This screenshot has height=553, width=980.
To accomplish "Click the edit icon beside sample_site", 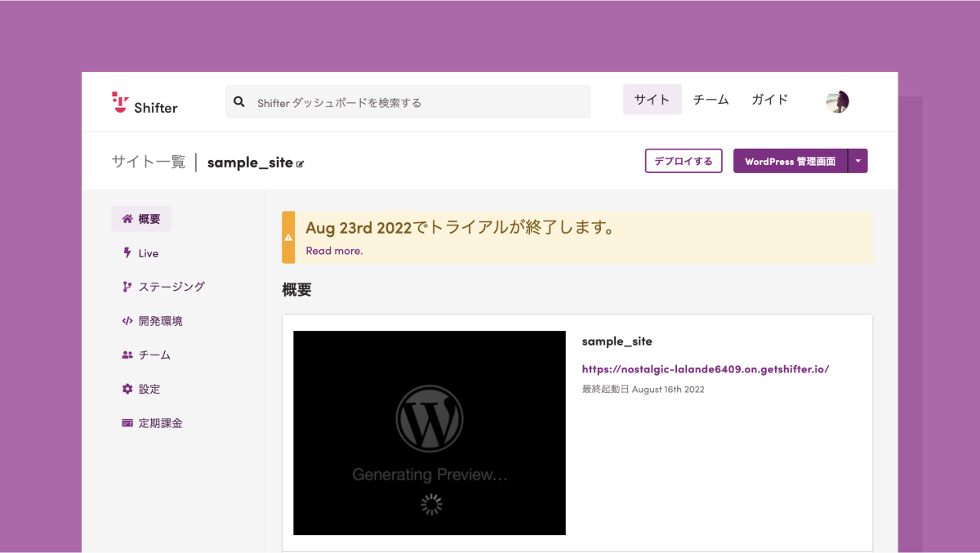I will tap(301, 163).
